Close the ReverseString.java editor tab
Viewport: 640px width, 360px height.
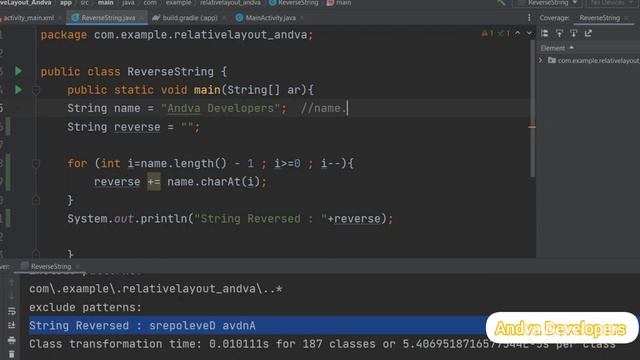tap(142, 18)
